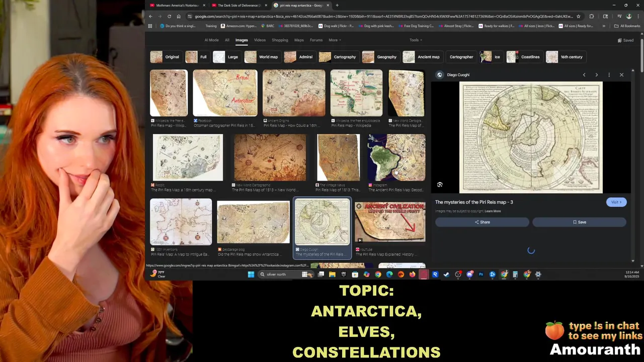Open the Task View icon on taskbar
This screenshot has height=362, width=644.
pyautogui.click(x=321, y=275)
